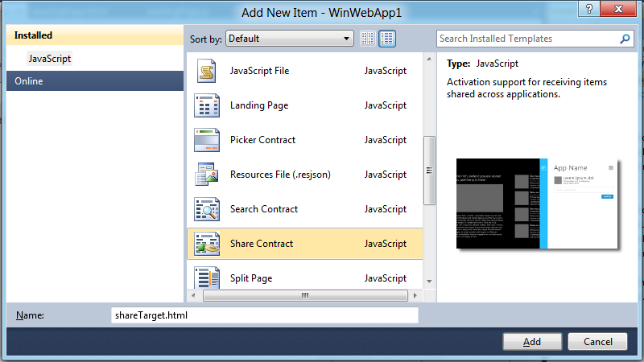644x362 pixels.
Task: Click in the Search Installed Templates box
Action: click(527, 39)
